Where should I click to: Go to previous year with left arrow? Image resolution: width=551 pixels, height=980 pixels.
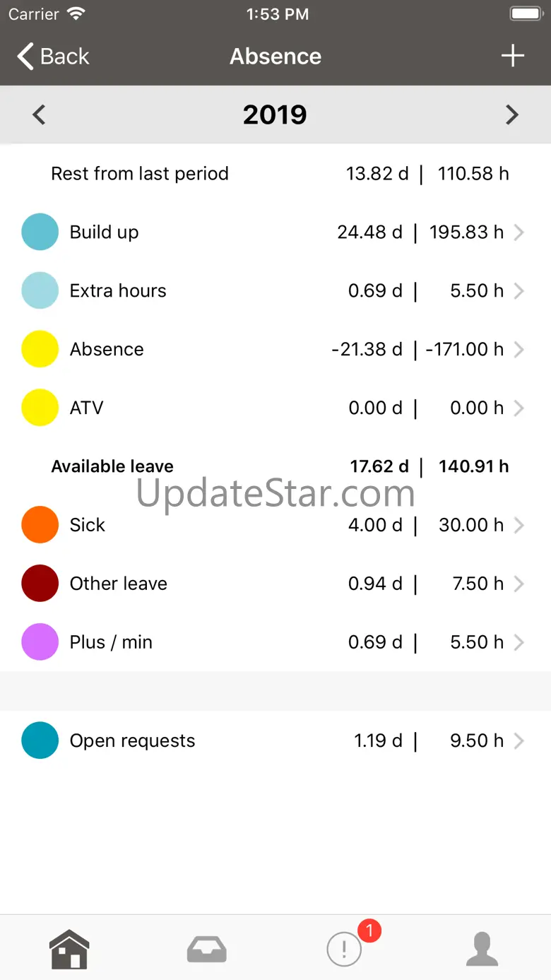[x=39, y=114]
